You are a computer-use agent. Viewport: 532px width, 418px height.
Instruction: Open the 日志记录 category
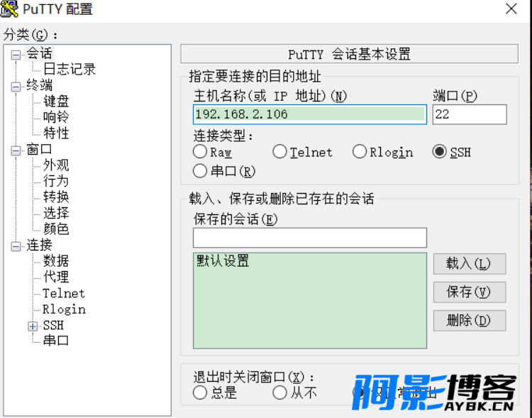click(70, 70)
